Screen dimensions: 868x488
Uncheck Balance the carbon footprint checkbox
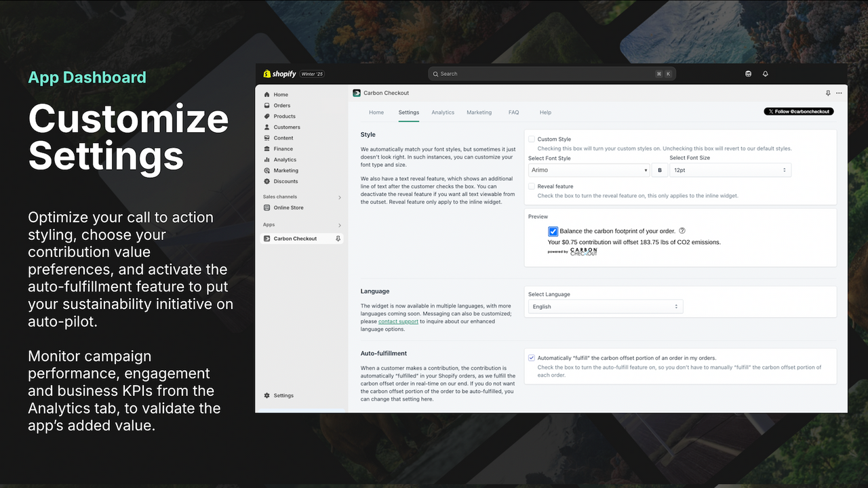(553, 232)
